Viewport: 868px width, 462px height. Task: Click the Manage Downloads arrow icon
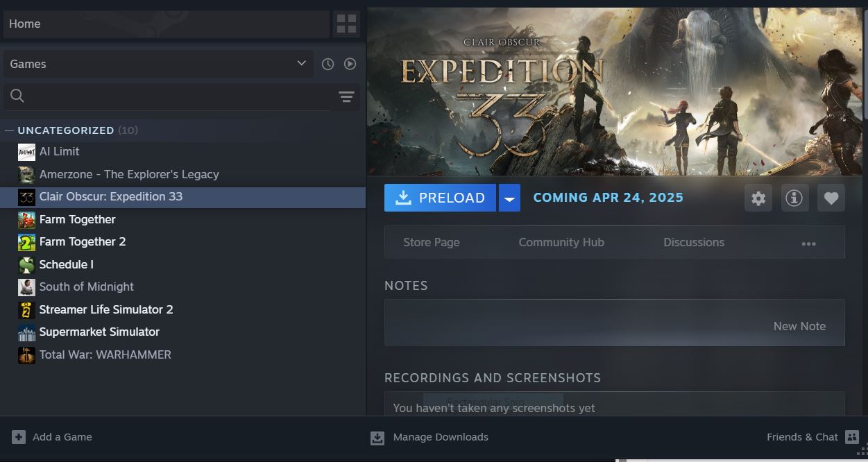[377, 438]
